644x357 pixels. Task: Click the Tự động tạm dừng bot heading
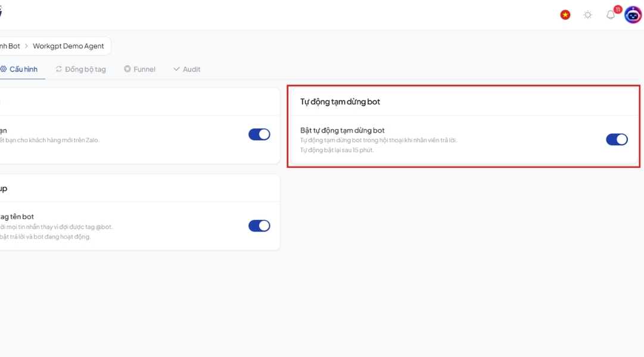coord(340,102)
